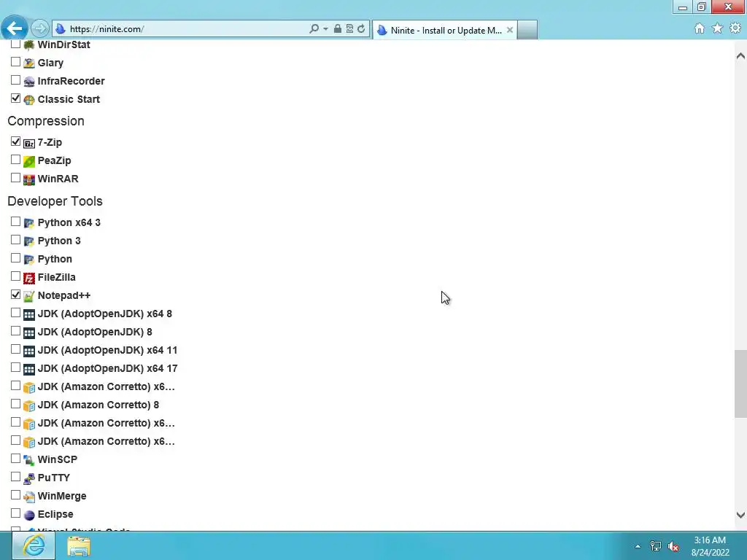Screen dimensions: 747x560
Task: Click the Eclipse sphere icon
Action: pos(29,515)
